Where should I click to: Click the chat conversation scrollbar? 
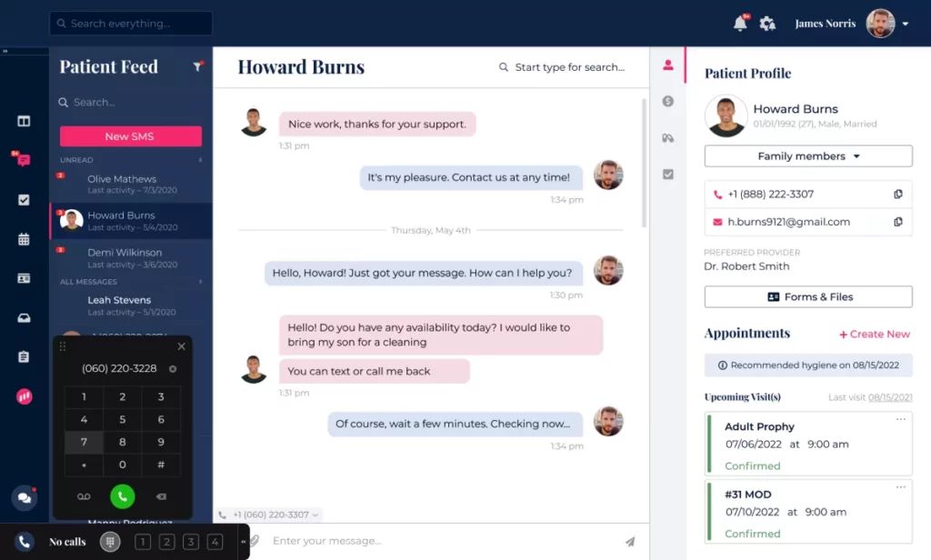[645, 164]
